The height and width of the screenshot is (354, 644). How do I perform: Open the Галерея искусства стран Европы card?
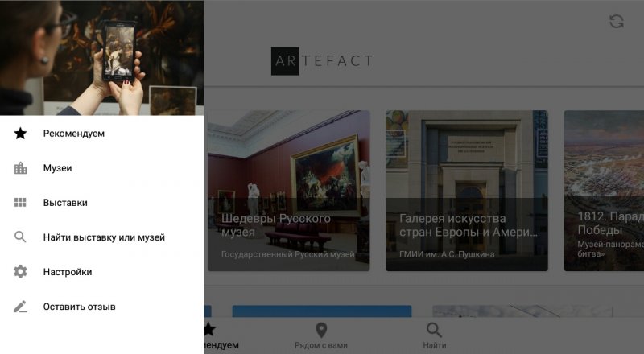click(x=467, y=191)
